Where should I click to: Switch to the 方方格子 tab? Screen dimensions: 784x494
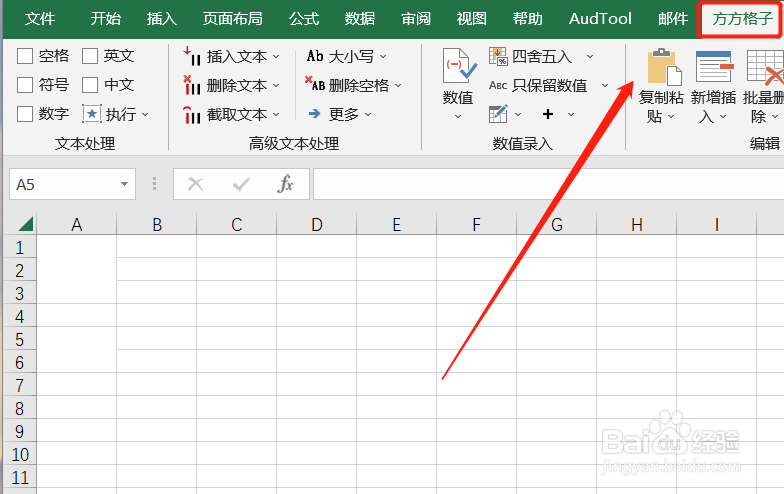click(742, 19)
